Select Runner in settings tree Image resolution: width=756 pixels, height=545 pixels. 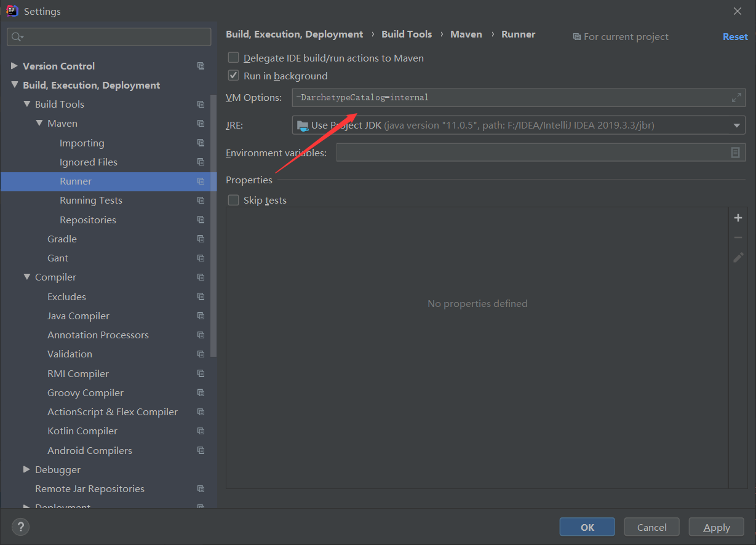[x=76, y=181]
